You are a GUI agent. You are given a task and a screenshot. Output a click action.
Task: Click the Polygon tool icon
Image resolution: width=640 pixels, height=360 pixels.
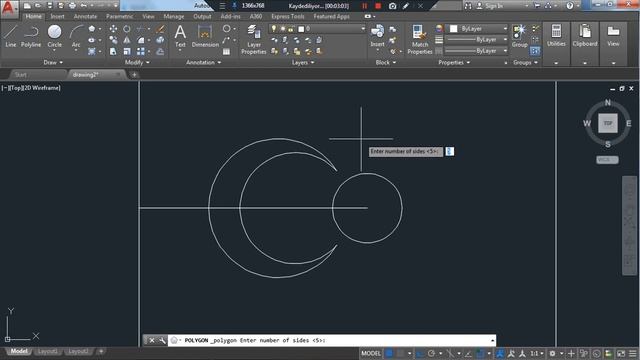[x=92, y=29]
